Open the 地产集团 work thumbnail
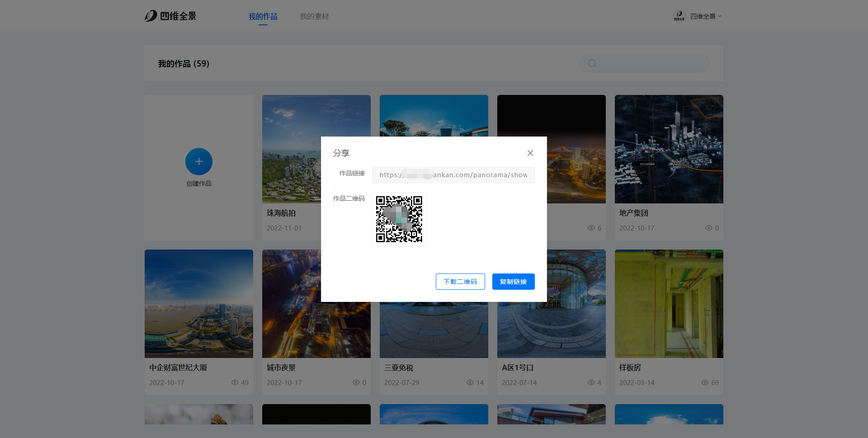The width and height of the screenshot is (868, 438). [x=669, y=149]
